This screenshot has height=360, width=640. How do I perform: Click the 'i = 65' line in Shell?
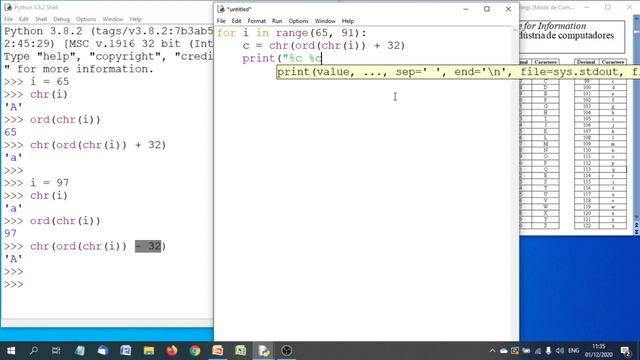(x=49, y=82)
